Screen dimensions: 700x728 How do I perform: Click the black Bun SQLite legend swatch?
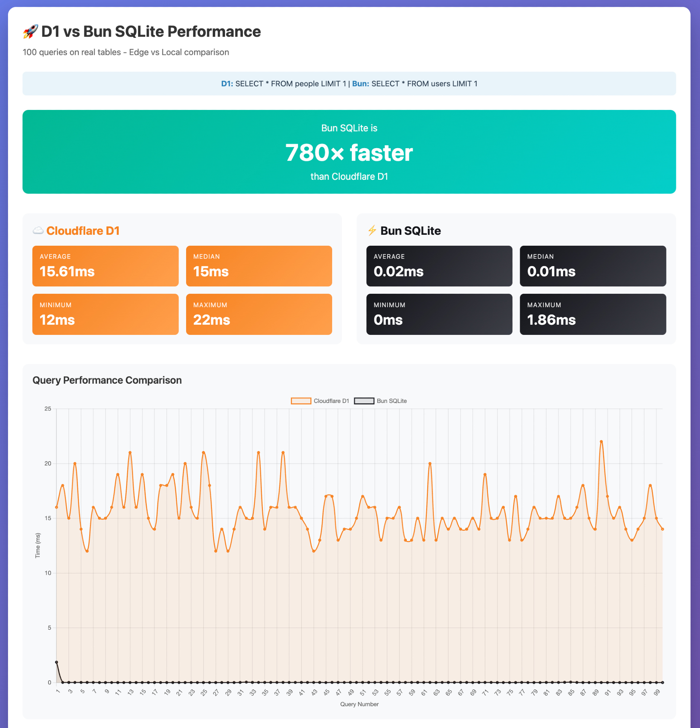click(x=364, y=401)
